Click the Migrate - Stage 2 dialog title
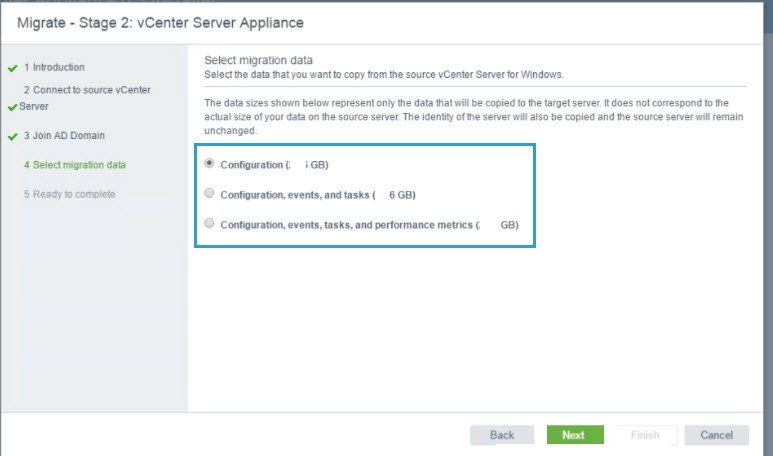 160,22
